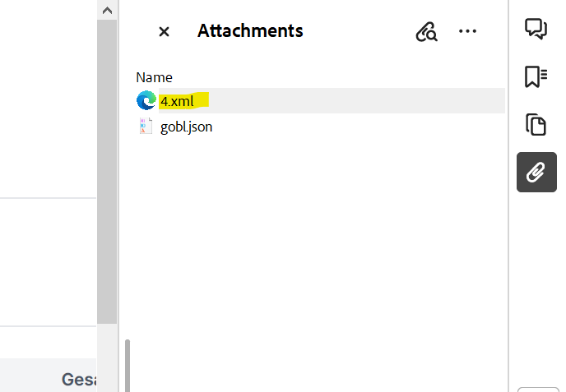Click the highlighted 4.xml row background
Screen dimensions: 566x392
click(332, 100)
